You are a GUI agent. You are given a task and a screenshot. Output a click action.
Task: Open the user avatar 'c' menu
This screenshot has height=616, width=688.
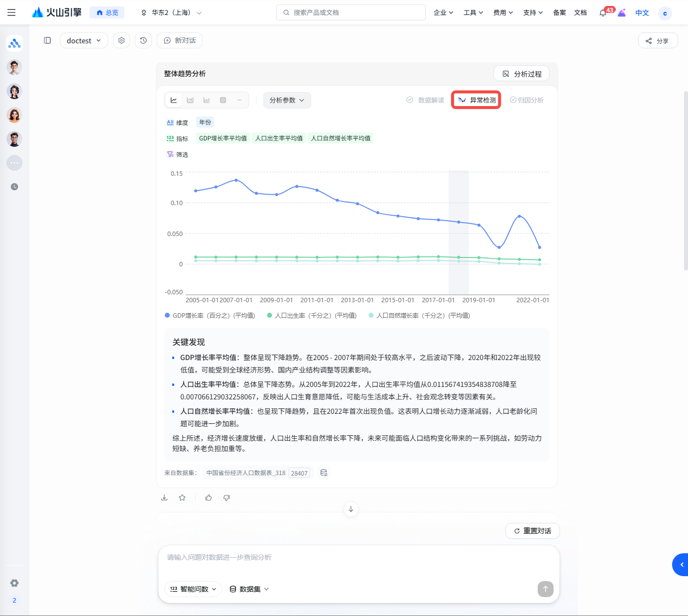[665, 13]
